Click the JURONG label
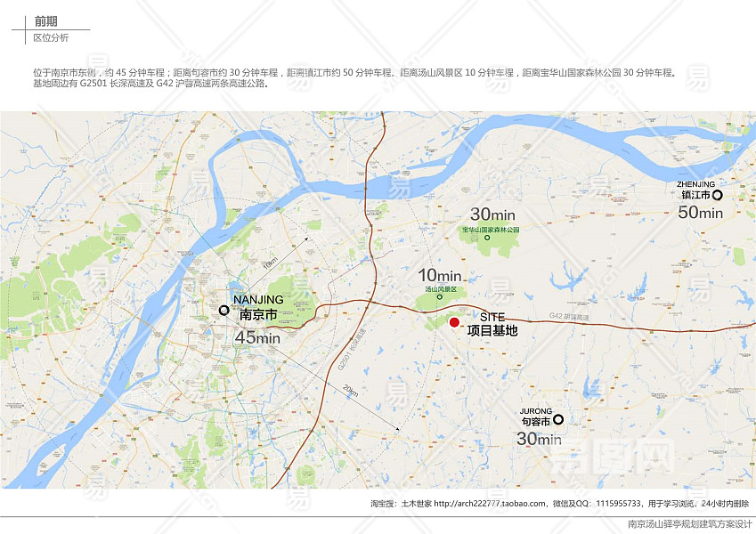The width and height of the screenshot is (756, 534). click(x=536, y=411)
